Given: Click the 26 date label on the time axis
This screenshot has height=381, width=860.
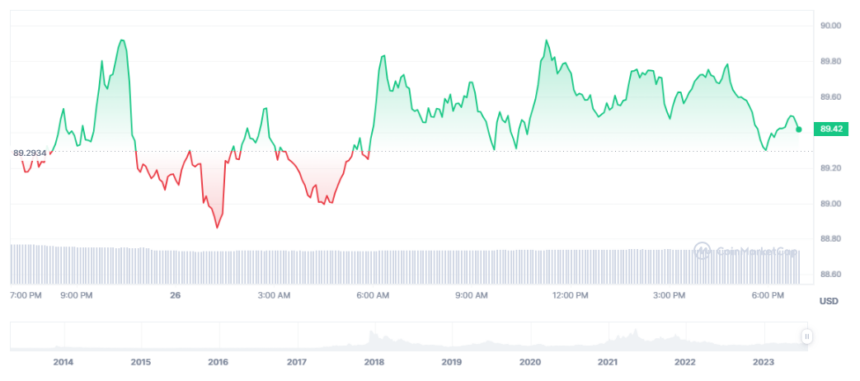Looking at the screenshot, I should pyautogui.click(x=175, y=295).
